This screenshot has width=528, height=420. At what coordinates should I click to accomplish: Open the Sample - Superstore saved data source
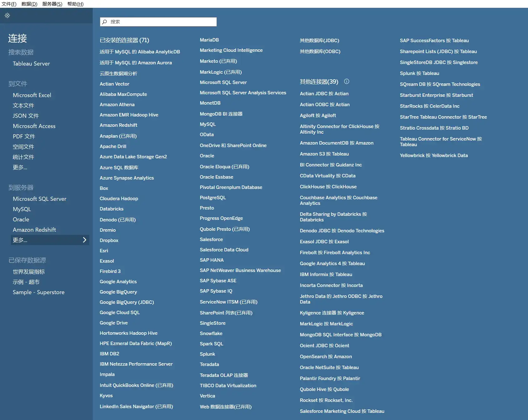pyautogui.click(x=38, y=292)
